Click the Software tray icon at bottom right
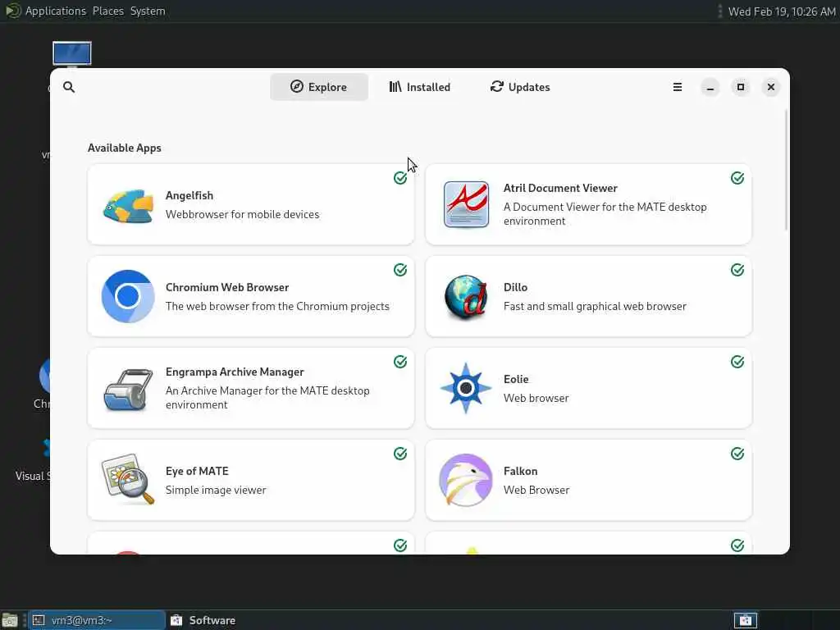 coord(745,620)
